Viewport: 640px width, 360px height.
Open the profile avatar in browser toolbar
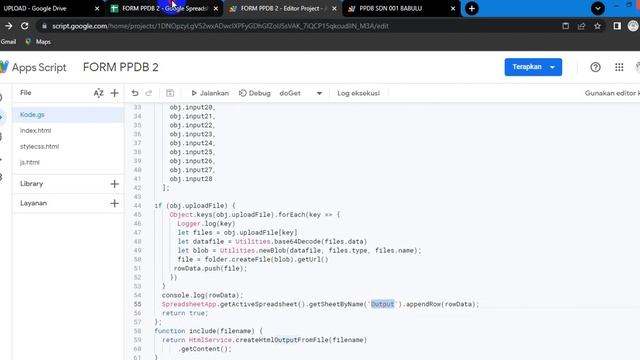(x=633, y=26)
